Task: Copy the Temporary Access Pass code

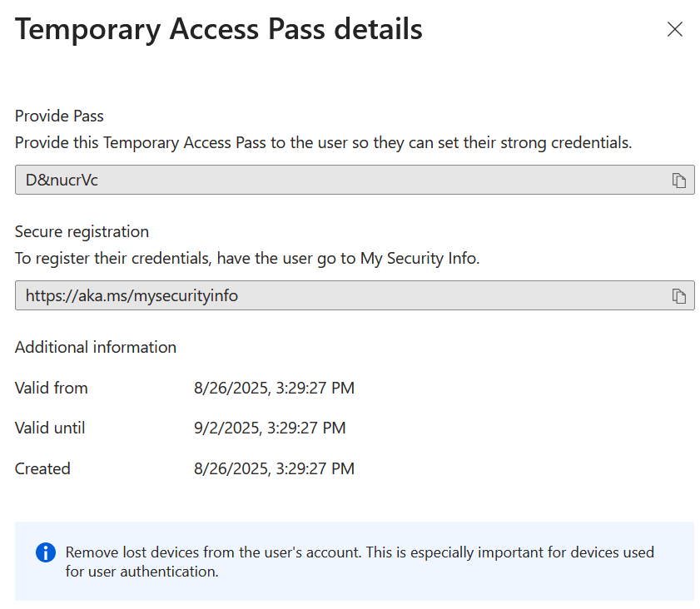Action: click(x=678, y=181)
